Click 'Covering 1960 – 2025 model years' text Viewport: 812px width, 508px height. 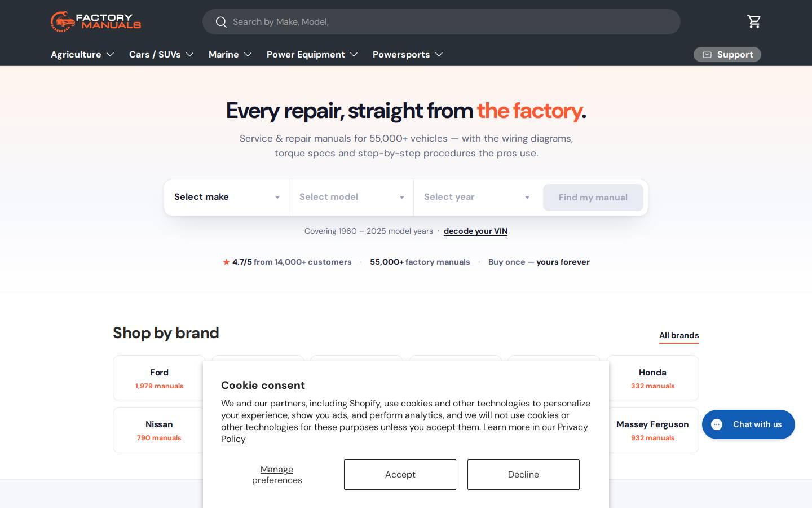[369, 231]
